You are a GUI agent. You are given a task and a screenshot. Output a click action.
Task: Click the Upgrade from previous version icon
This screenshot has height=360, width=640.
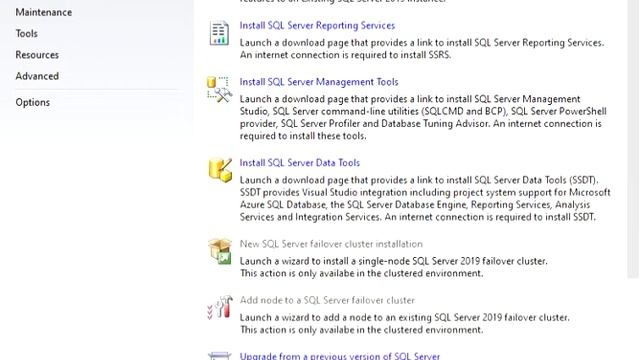click(x=220, y=356)
